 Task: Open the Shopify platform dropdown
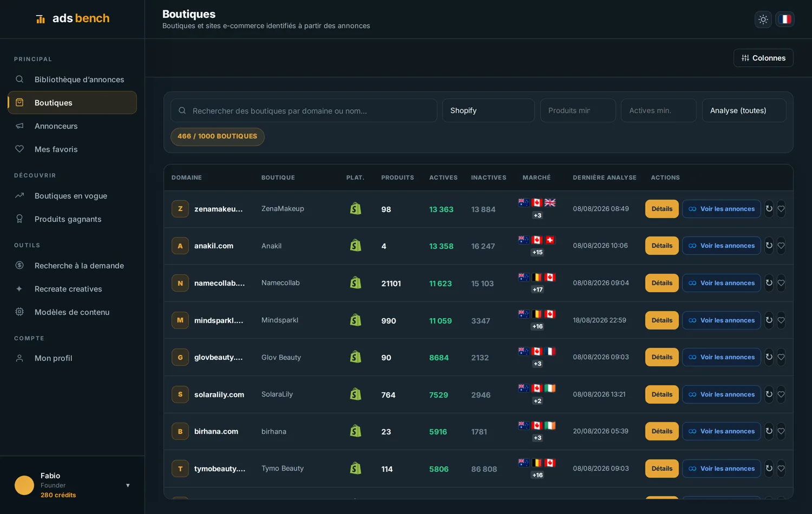pos(488,110)
